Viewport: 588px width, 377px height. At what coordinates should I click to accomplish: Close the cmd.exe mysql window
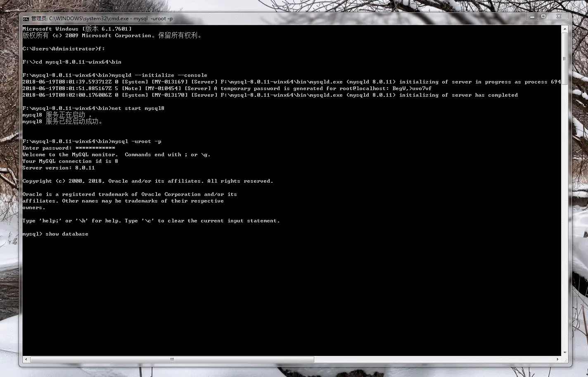(559, 17)
